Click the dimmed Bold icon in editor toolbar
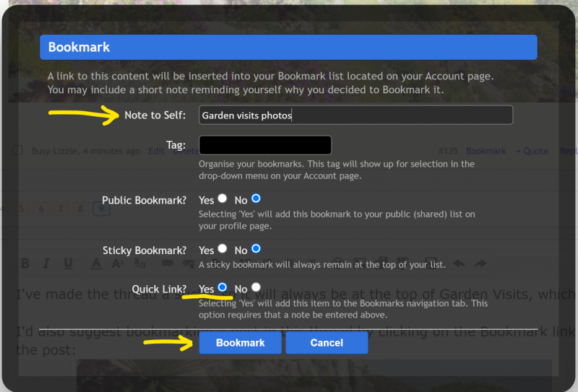The width and height of the screenshot is (578, 392). pos(24,263)
